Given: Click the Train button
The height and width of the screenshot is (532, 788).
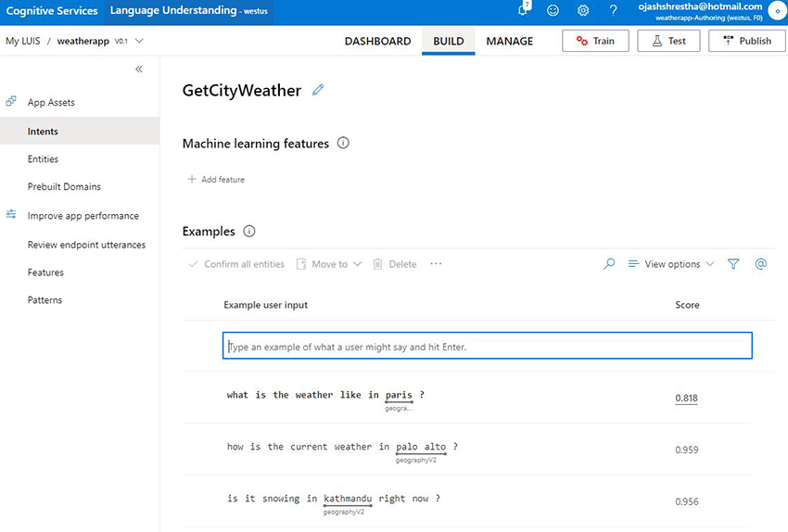Looking at the screenshot, I should [595, 41].
